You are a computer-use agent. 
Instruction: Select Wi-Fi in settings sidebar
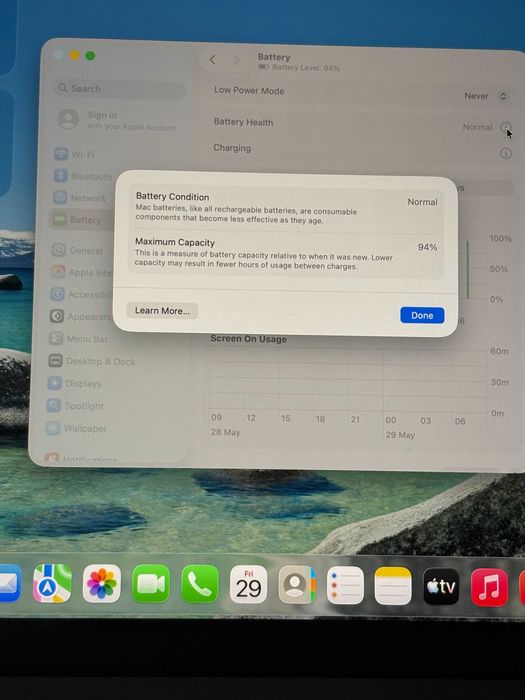coord(75,154)
